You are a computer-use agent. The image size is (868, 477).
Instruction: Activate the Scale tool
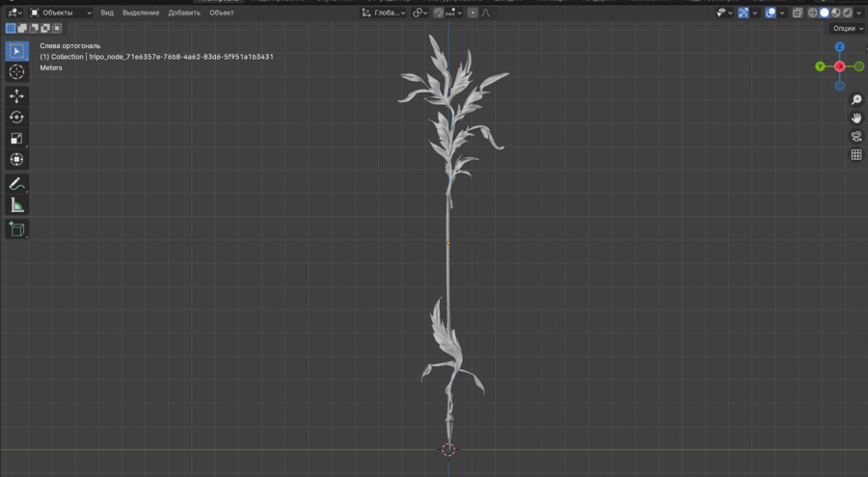tap(16, 139)
